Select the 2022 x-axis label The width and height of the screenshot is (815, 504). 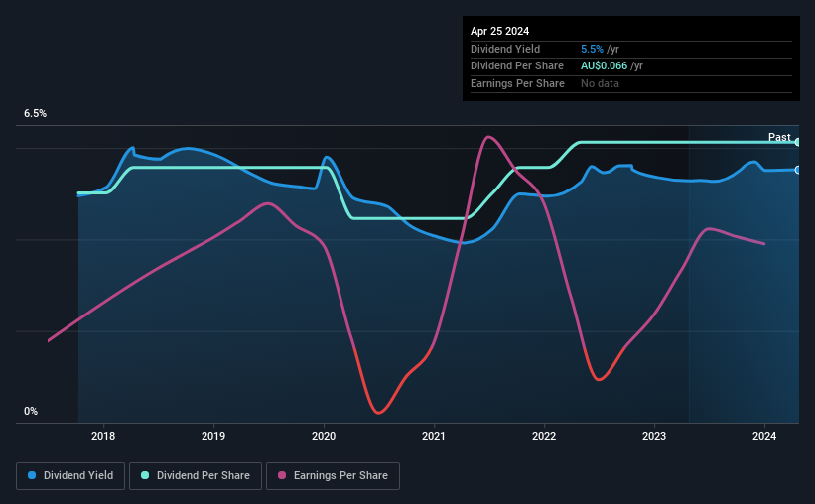pyautogui.click(x=544, y=436)
